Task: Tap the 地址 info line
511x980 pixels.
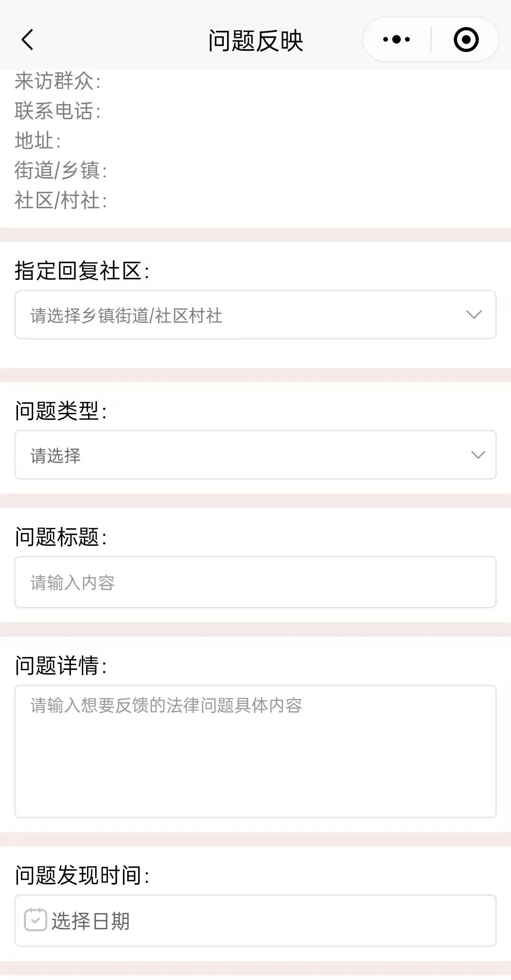Action: 38,141
